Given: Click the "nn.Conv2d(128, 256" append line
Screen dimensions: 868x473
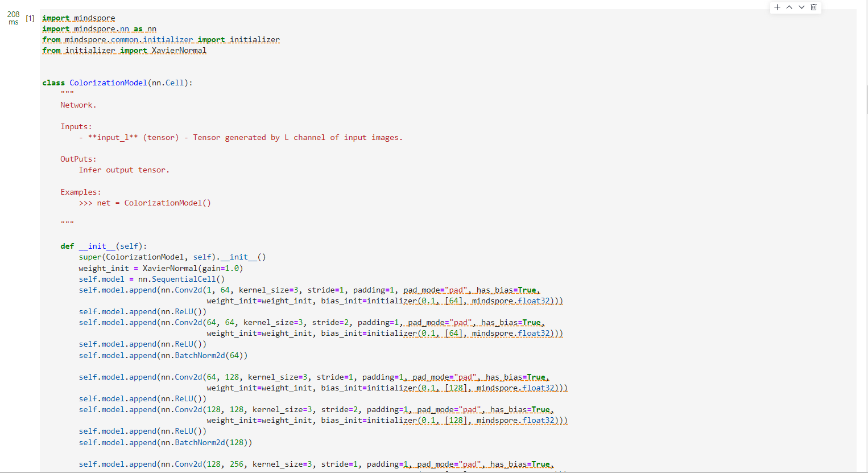Looking at the screenshot, I should click(x=316, y=464).
